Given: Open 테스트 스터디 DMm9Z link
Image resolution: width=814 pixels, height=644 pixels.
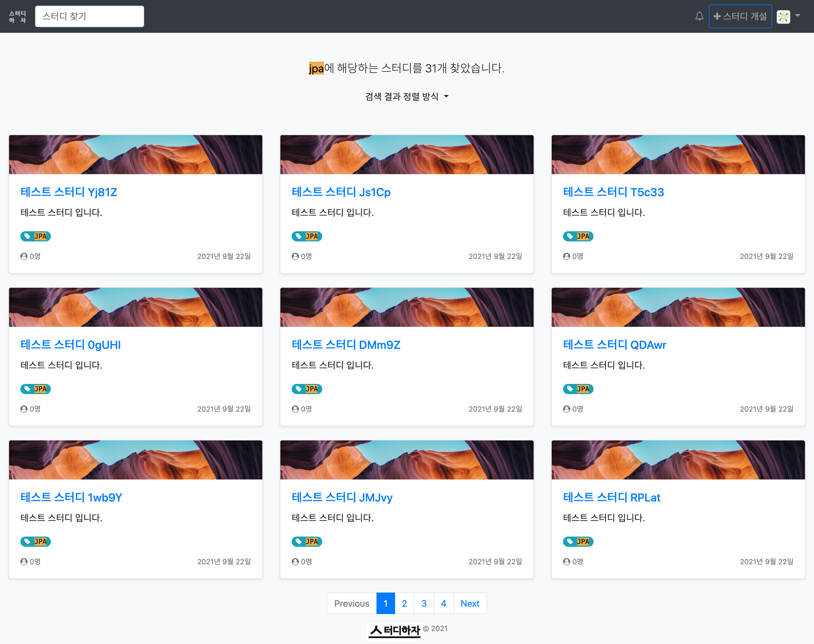Looking at the screenshot, I should [x=346, y=345].
